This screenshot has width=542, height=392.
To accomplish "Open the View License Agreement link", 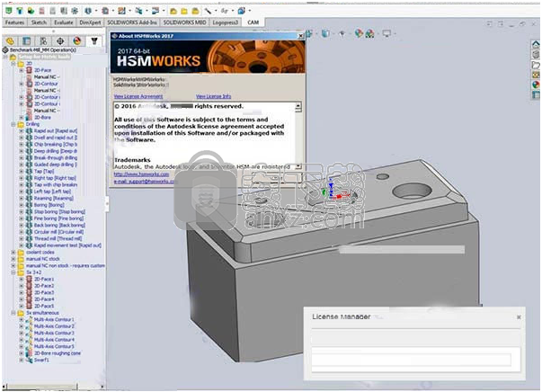I will 138,96.
